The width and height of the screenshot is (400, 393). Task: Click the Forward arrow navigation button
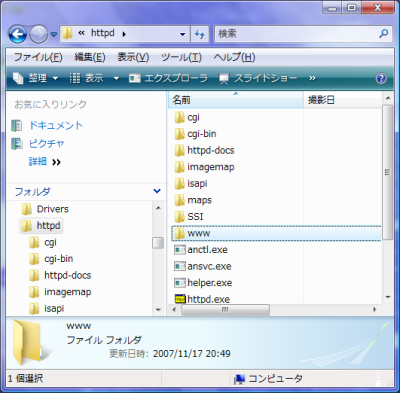point(39,34)
